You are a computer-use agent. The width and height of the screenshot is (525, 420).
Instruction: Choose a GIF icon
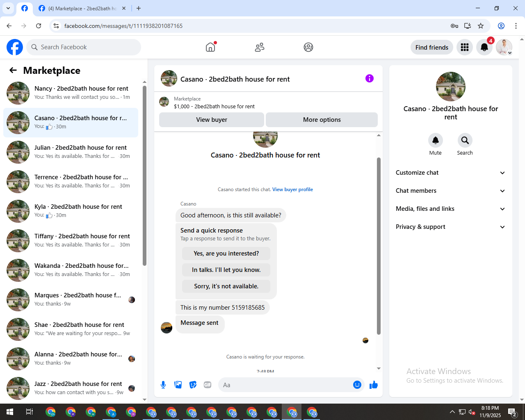pos(208,385)
